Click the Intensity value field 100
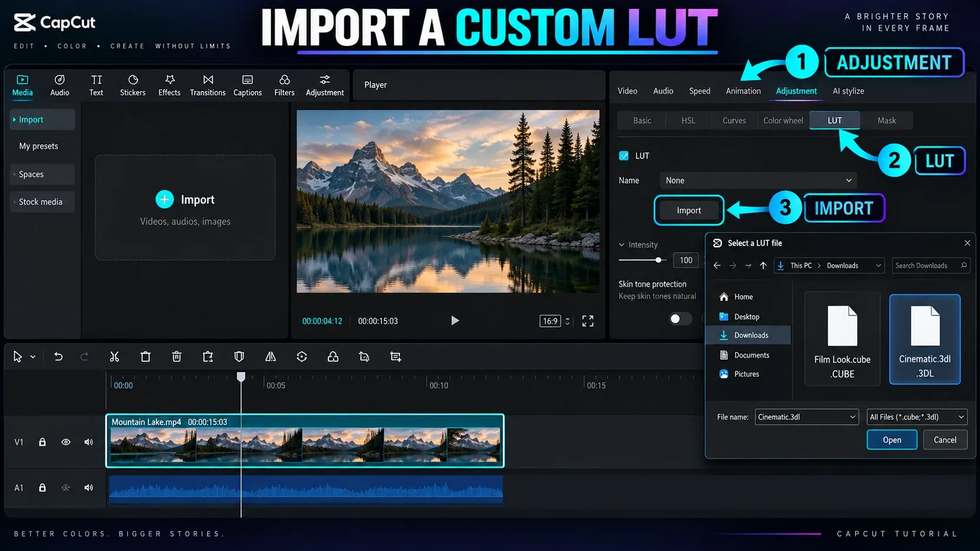Image resolution: width=980 pixels, height=551 pixels. click(x=686, y=260)
